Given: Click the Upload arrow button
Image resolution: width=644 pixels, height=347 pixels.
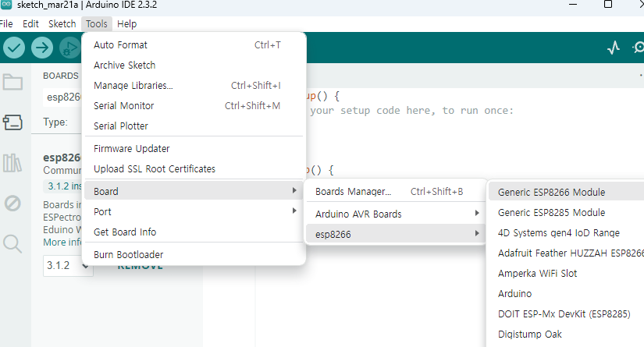Looking at the screenshot, I should click(x=42, y=48).
